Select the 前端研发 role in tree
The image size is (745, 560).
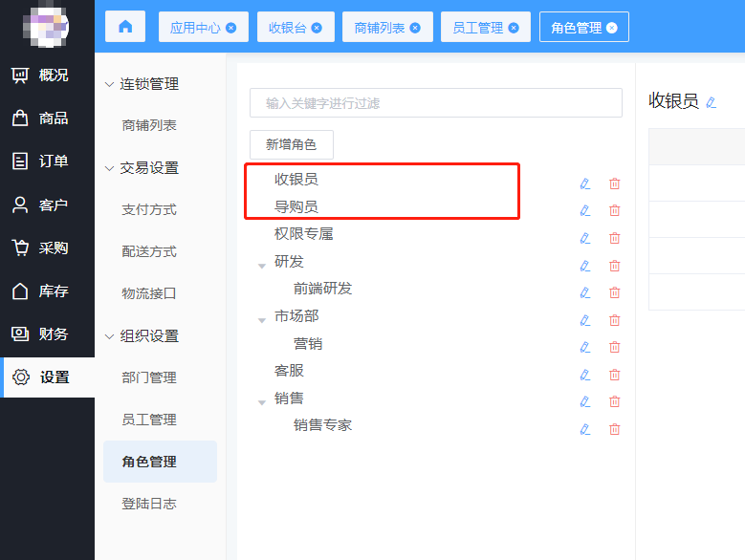322,289
